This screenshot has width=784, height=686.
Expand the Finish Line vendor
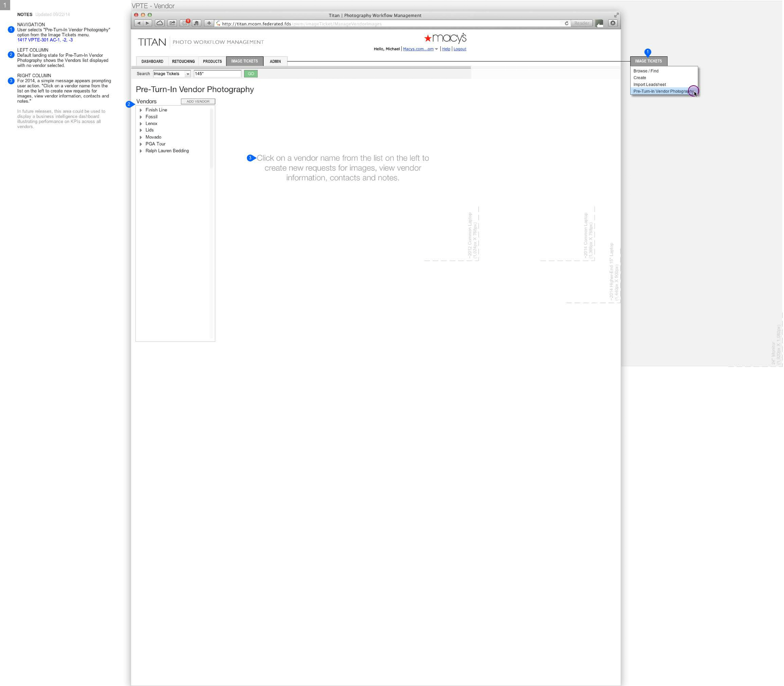click(141, 110)
